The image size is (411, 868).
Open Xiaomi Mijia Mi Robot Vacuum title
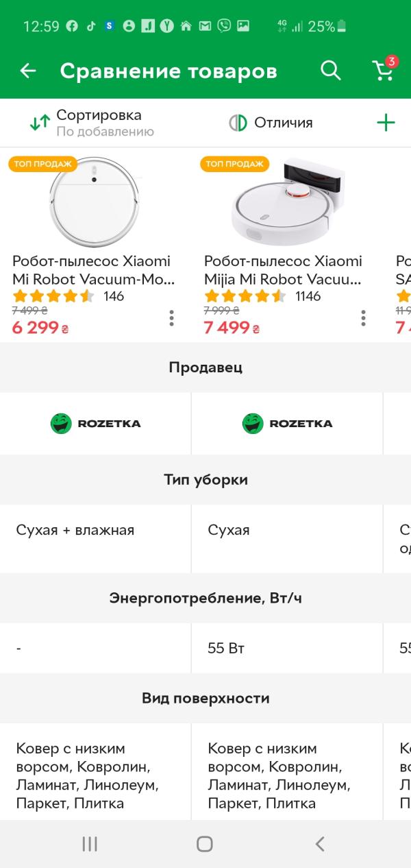284,270
